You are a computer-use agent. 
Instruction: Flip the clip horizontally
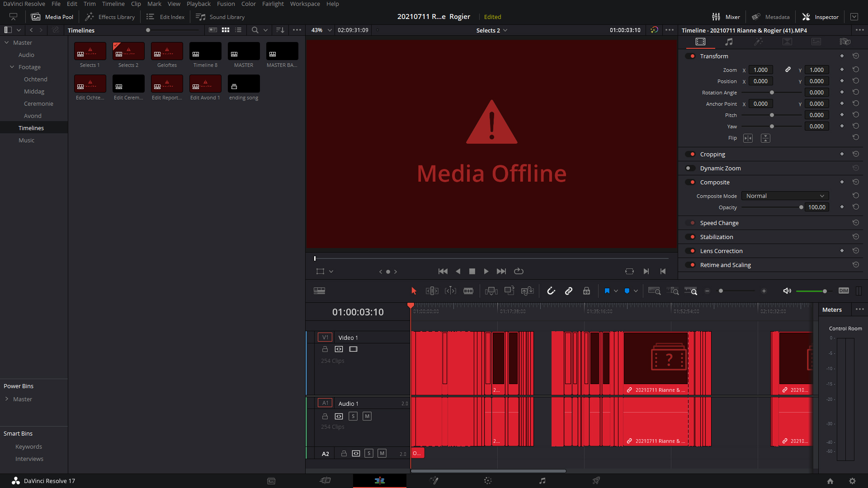(x=748, y=138)
